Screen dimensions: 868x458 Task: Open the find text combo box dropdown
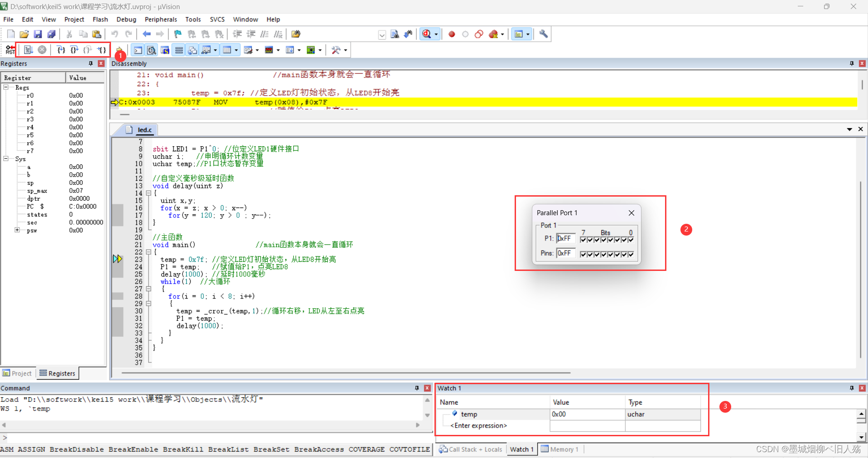pyautogui.click(x=382, y=34)
